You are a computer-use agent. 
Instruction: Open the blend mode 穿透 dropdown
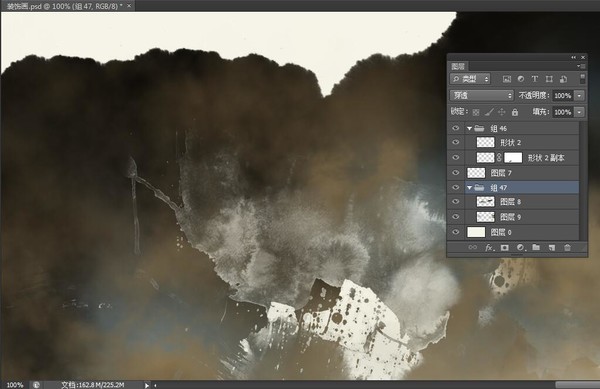tap(481, 95)
